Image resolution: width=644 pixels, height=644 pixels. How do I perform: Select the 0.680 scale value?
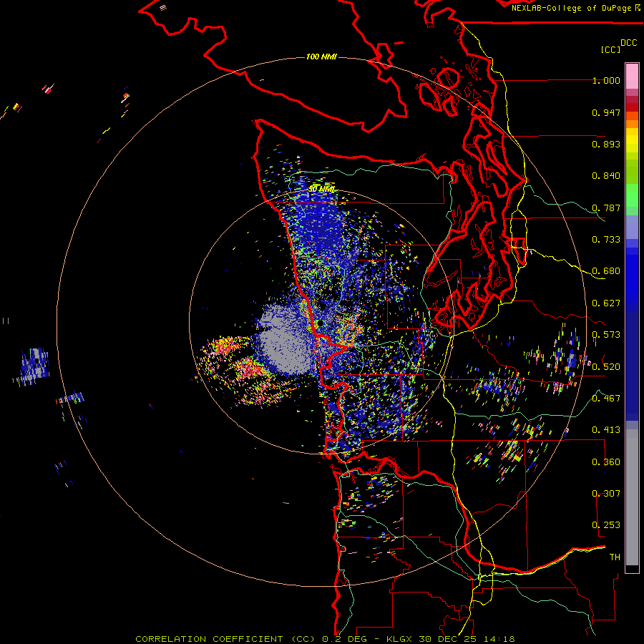pos(606,271)
